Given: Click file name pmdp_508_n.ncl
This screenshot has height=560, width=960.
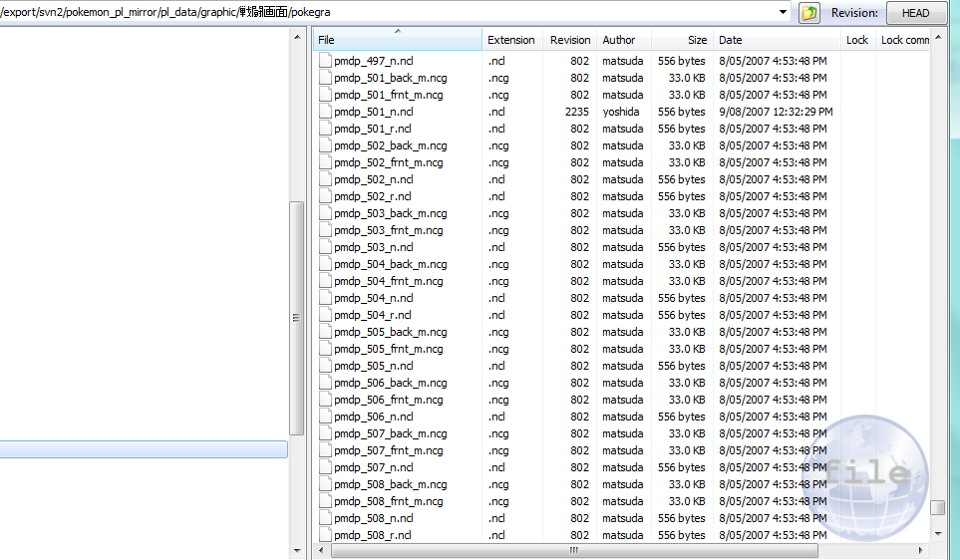Looking at the screenshot, I should click(374, 518).
